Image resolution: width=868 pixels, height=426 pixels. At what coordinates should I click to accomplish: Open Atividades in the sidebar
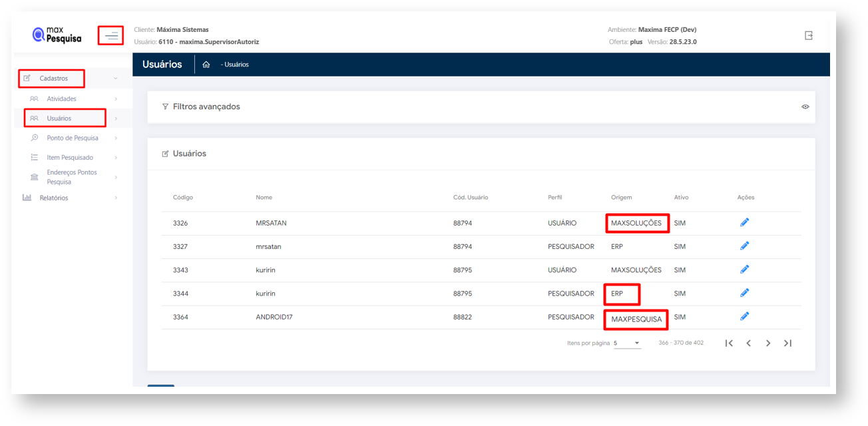(61, 99)
